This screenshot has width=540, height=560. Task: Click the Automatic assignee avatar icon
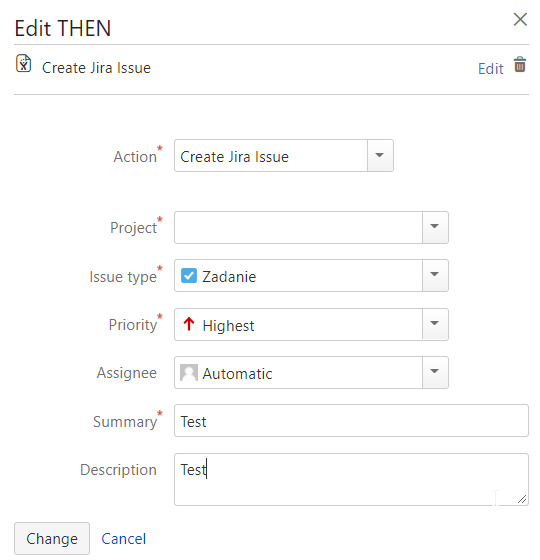tap(189, 373)
